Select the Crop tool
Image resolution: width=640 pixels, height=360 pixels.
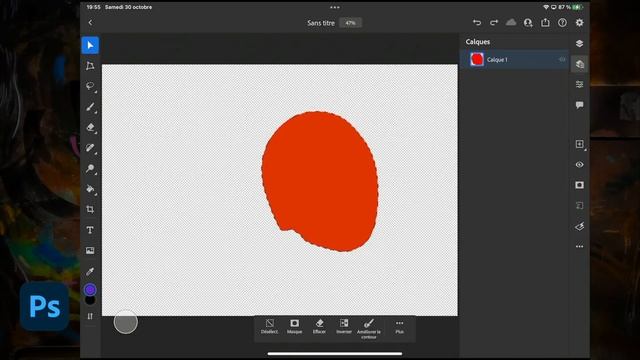[x=90, y=209]
